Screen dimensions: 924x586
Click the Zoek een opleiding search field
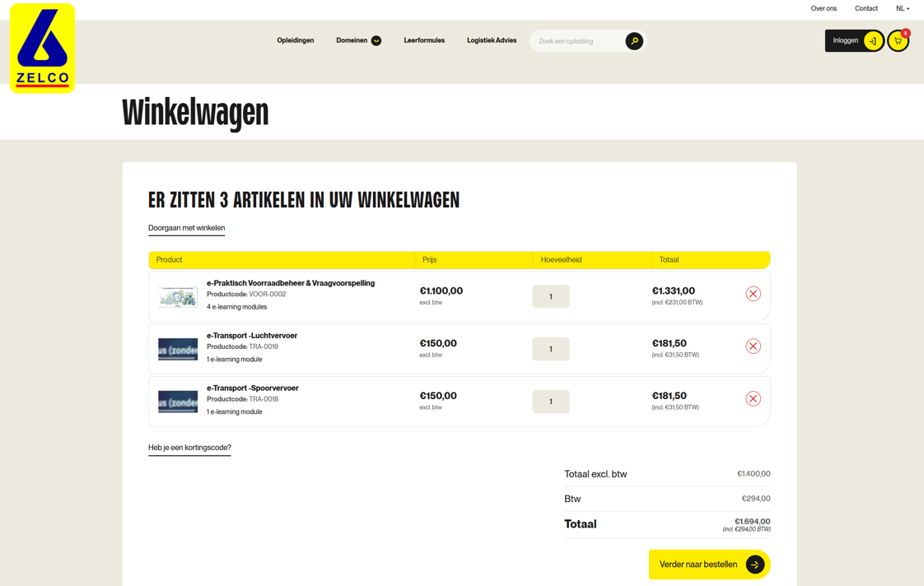click(x=577, y=41)
